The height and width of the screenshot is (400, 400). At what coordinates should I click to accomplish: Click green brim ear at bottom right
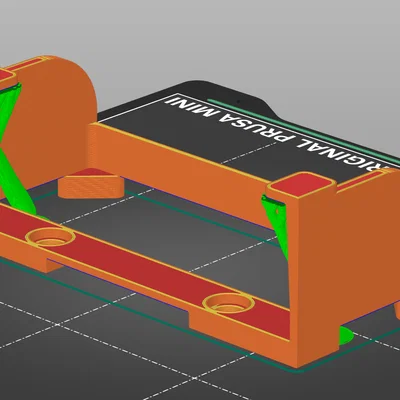pos(346,335)
